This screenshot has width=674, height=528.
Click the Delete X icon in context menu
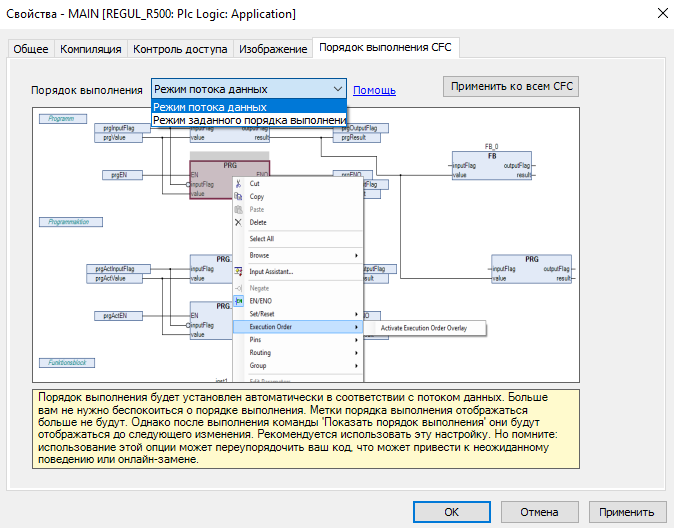coord(238,222)
